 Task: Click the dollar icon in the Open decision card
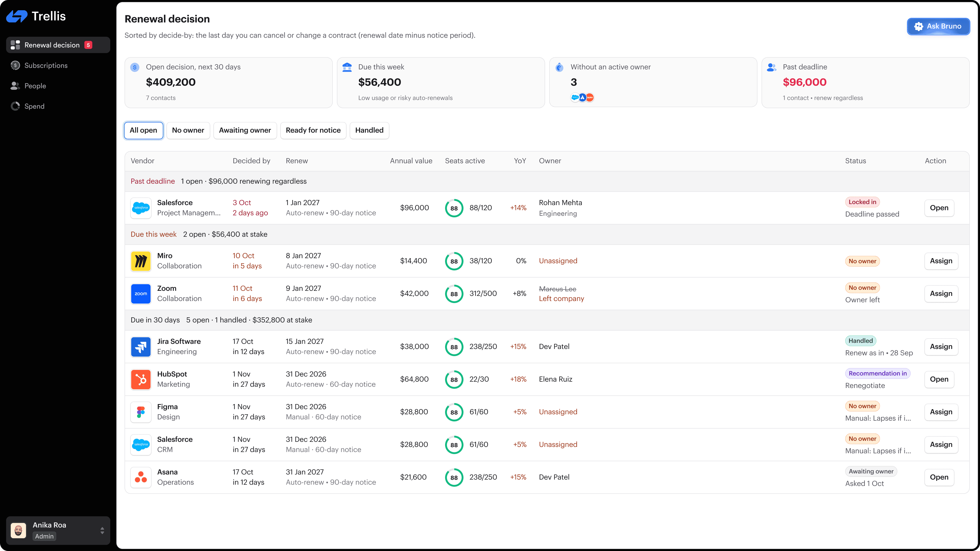(x=135, y=67)
